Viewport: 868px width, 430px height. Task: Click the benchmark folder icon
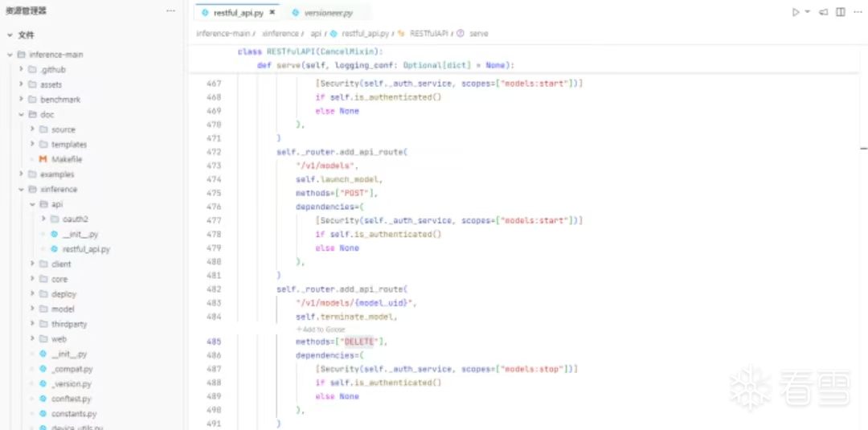coord(33,100)
